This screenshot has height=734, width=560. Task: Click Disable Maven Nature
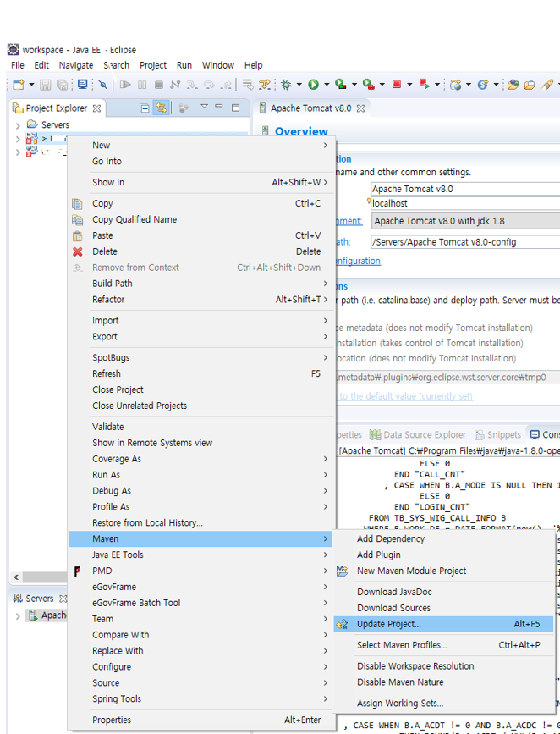[443, 682]
